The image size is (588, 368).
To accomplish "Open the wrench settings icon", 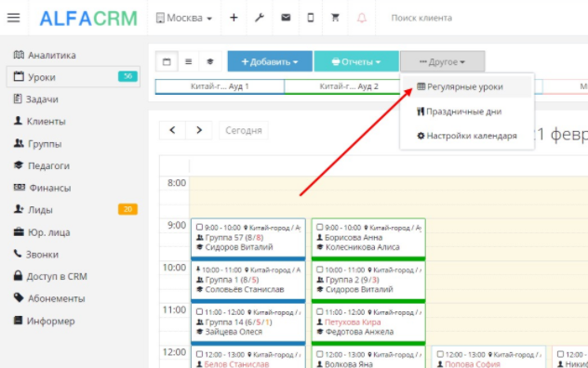I will pyautogui.click(x=260, y=18).
